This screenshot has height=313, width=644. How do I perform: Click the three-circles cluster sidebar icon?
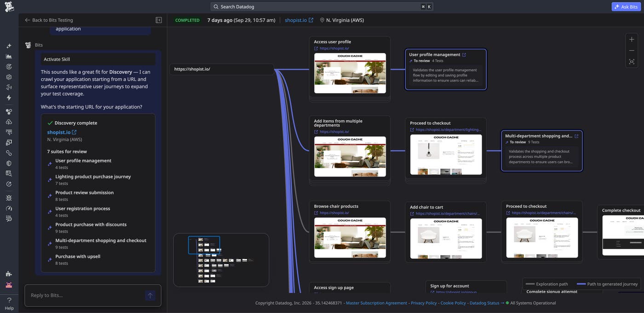pos(9,111)
